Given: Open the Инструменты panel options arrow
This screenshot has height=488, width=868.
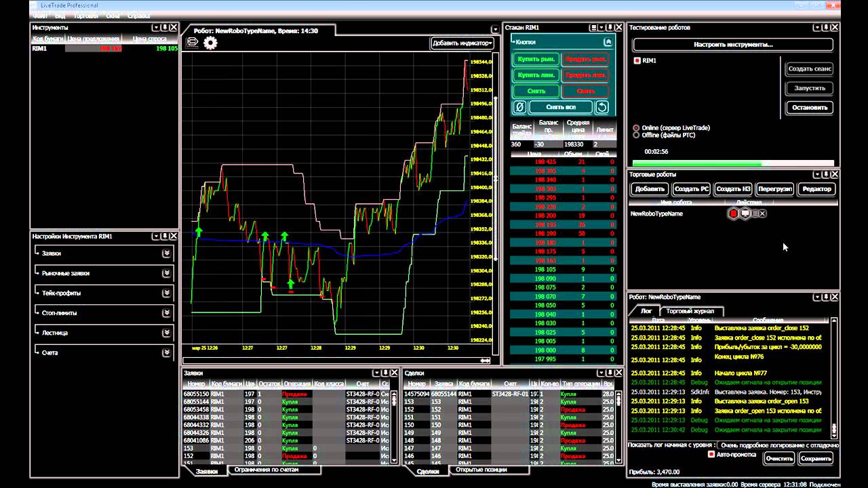Looking at the screenshot, I should 155,28.
